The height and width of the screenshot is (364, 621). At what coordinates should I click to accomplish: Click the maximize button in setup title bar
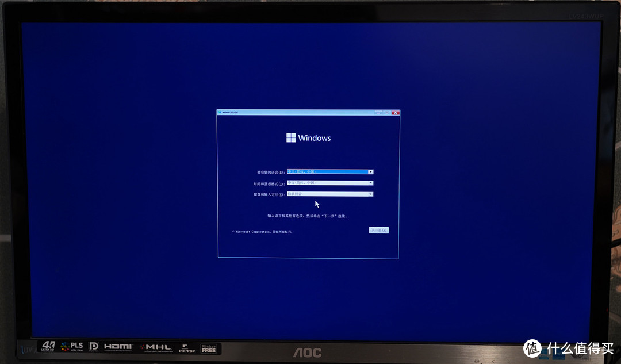387,113
